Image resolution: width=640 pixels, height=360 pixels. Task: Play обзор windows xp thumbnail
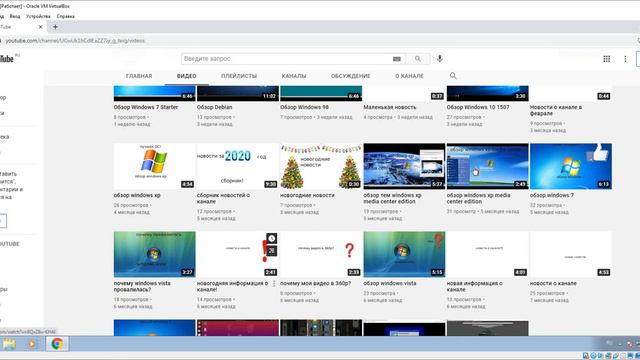click(154, 166)
